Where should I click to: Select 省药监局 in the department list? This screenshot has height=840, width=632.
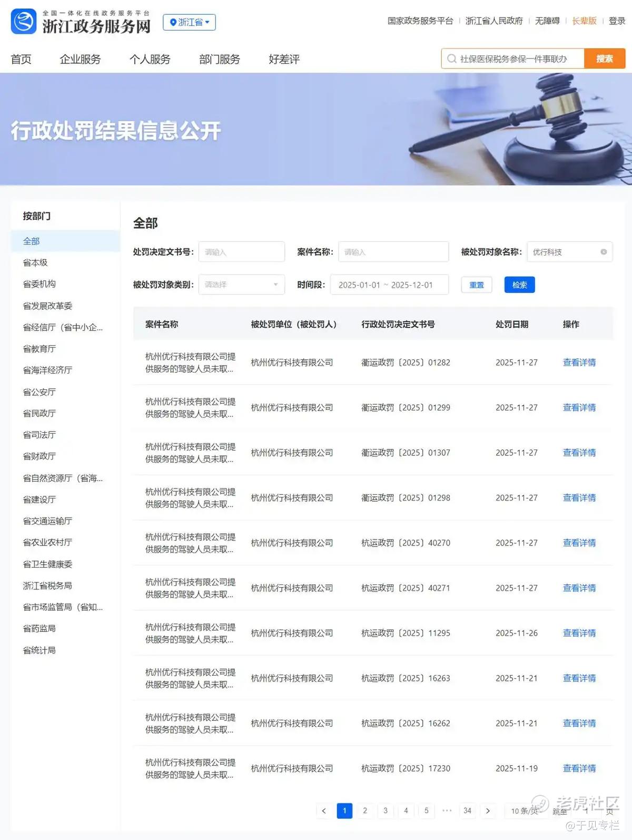[x=39, y=628]
